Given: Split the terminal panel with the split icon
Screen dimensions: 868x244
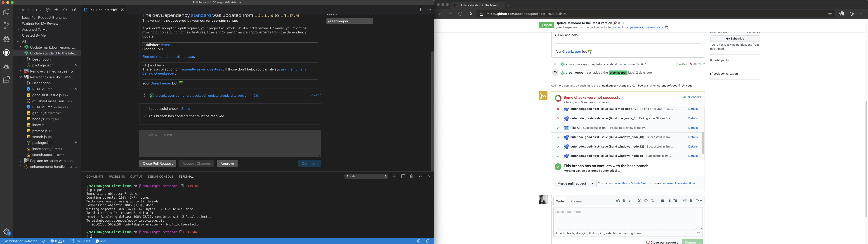Looking at the screenshot, I should 403,176.
